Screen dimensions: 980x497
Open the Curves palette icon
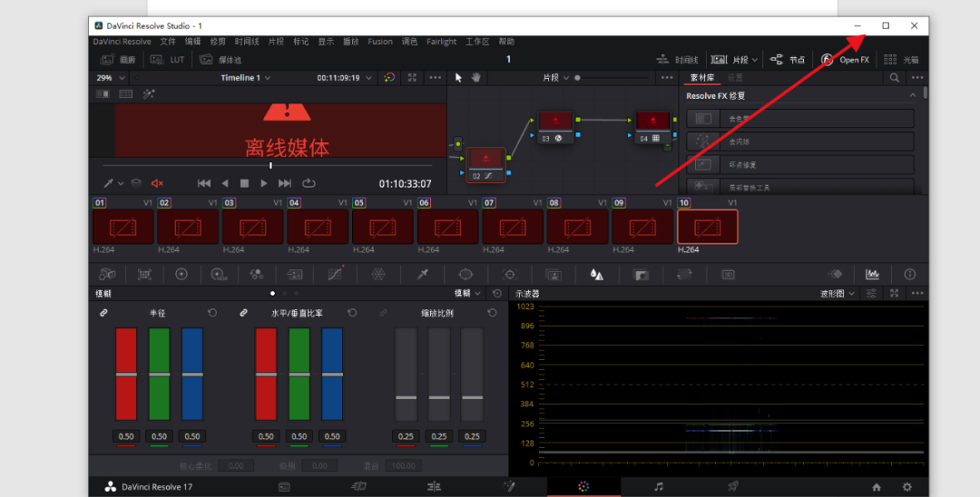pos(334,274)
